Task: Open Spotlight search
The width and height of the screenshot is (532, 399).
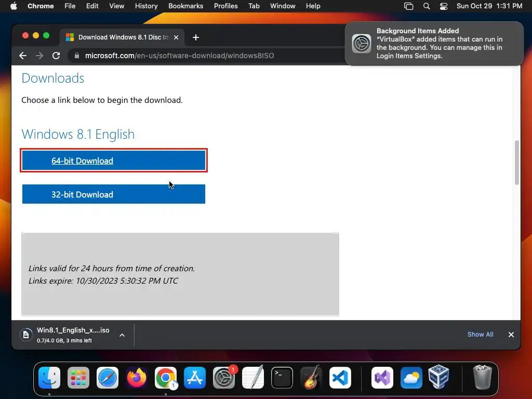Action: pyautogui.click(x=427, y=6)
